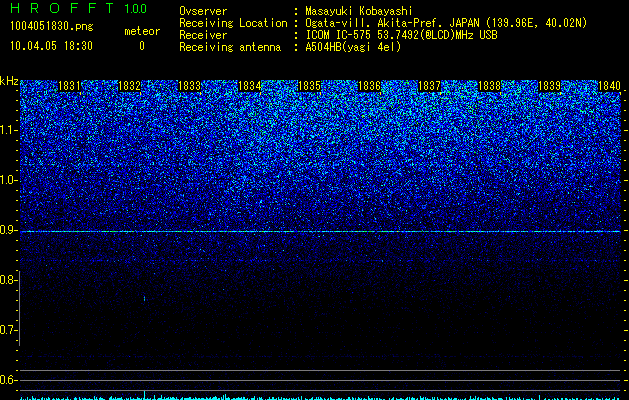Click the 0.9 frequency axis label
The image size is (629, 400).
[8, 230]
